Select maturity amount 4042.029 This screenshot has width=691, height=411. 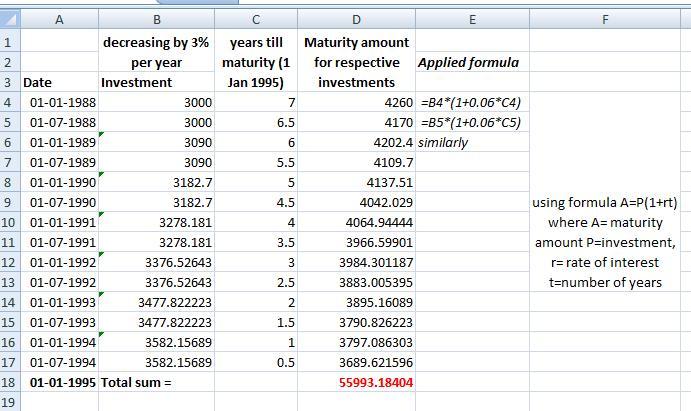click(x=357, y=202)
